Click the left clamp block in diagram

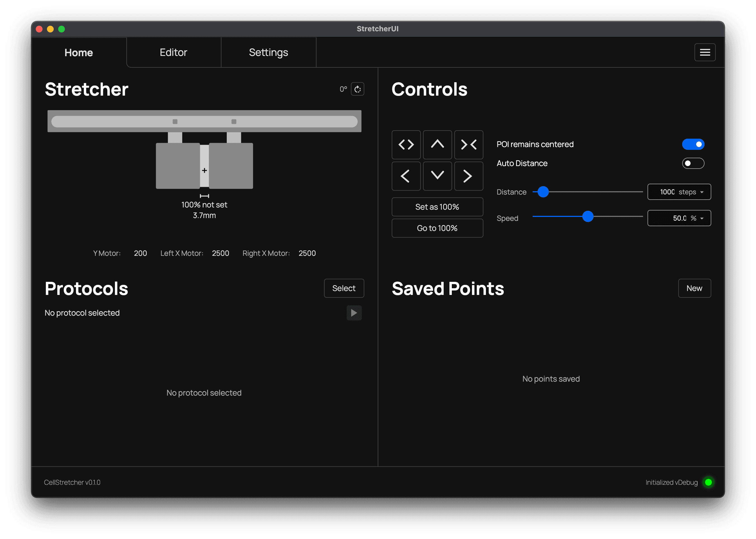click(178, 166)
